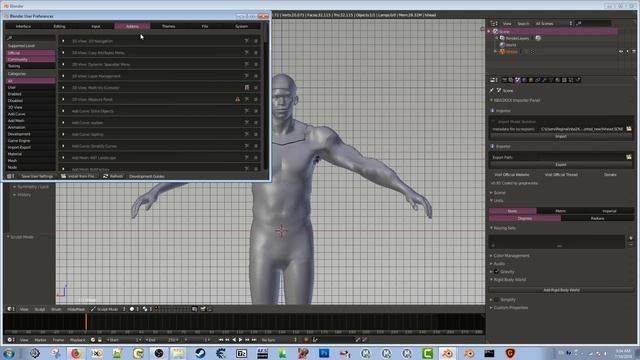
Task: Open the Themes preferences tab
Action: [x=169, y=26]
